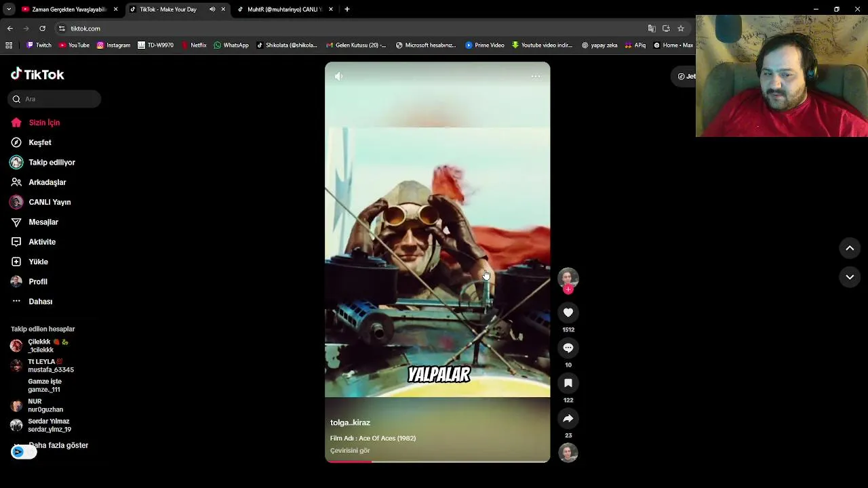Open Sizin İçin home feed
This screenshot has width=868, height=488.
pyautogui.click(x=35, y=123)
